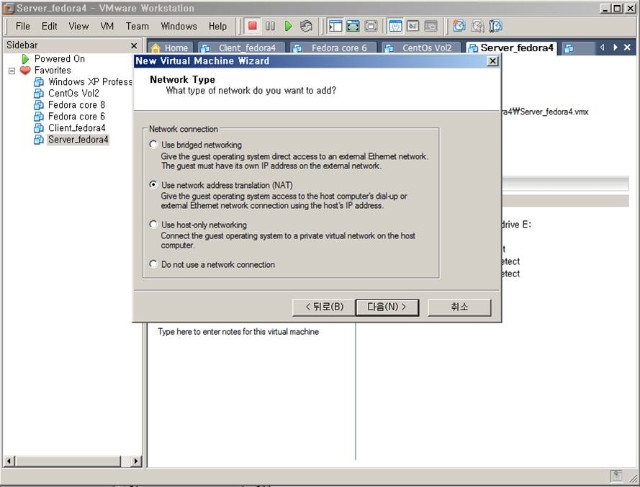
Task: Switch to the CentOs Vol2 tab
Action: [422, 48]
